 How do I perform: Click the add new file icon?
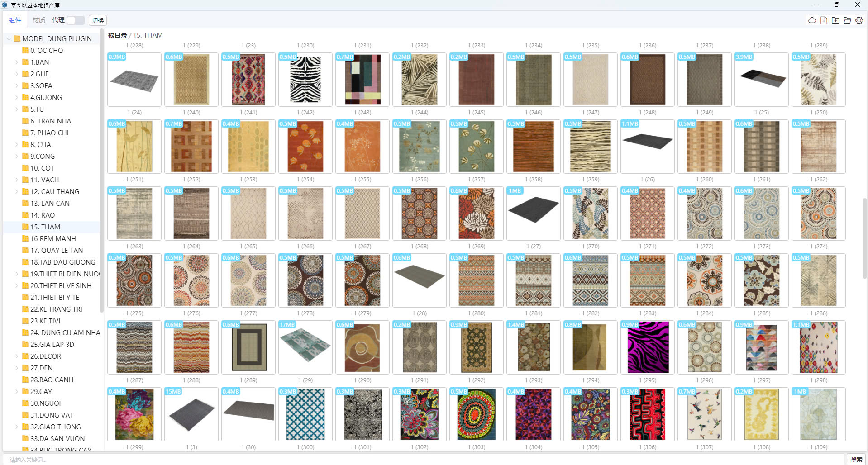tap(824, 20)
